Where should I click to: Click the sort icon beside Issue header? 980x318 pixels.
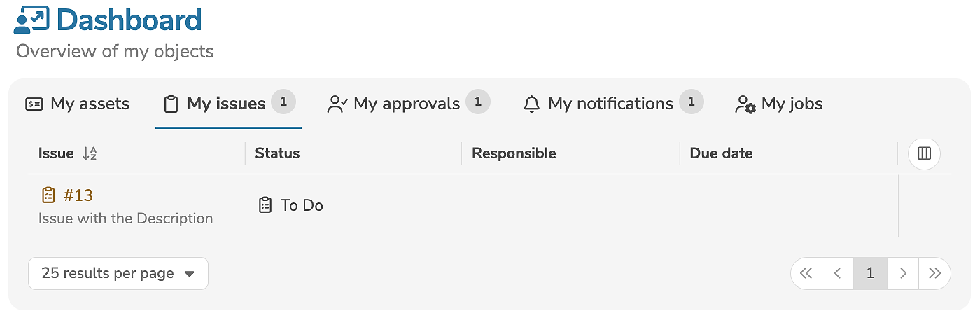pyautogui.click(x=89, y=153)
